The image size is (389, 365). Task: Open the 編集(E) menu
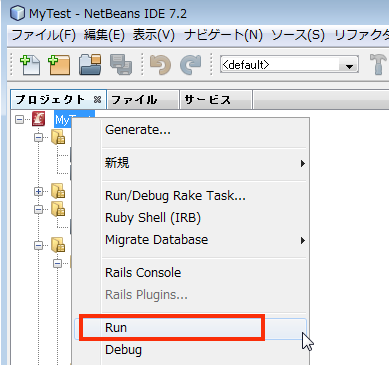(104, 35)
